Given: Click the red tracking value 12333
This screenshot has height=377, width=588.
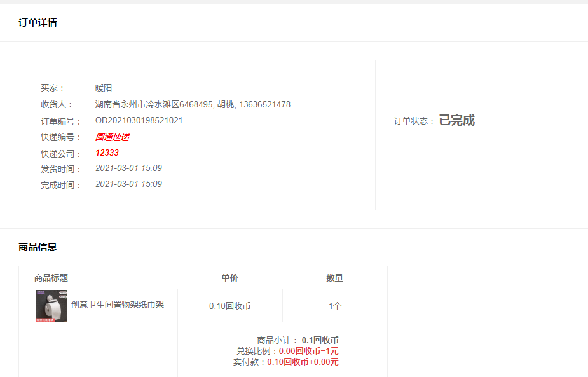Looking at the screenshot, I should click(x=107, y=153).
